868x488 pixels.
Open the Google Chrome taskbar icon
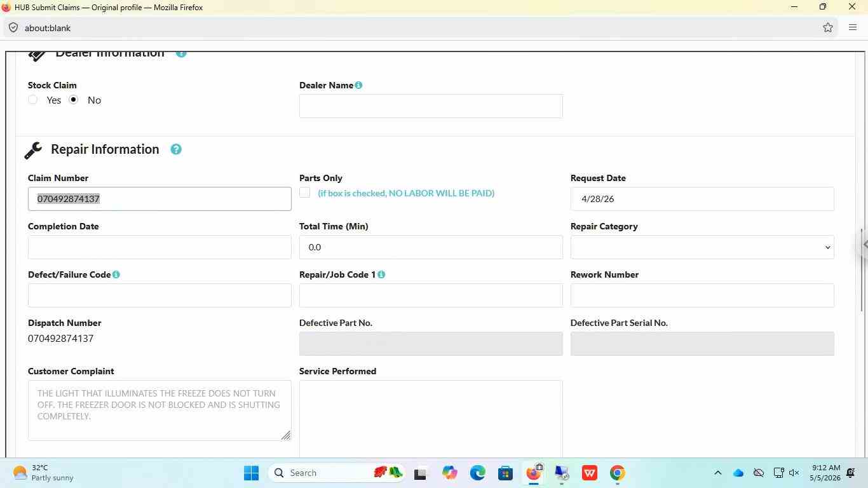click(617, 473)
